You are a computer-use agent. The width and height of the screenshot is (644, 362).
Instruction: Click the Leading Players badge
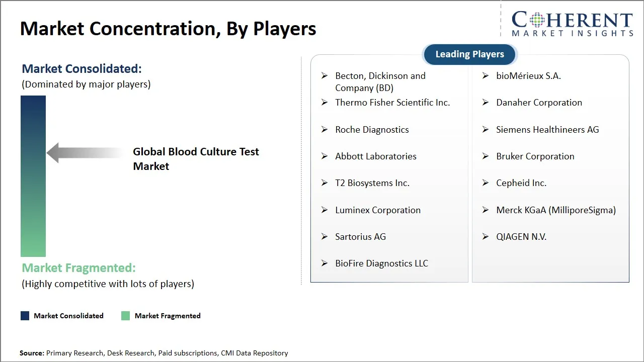[469, 54]
